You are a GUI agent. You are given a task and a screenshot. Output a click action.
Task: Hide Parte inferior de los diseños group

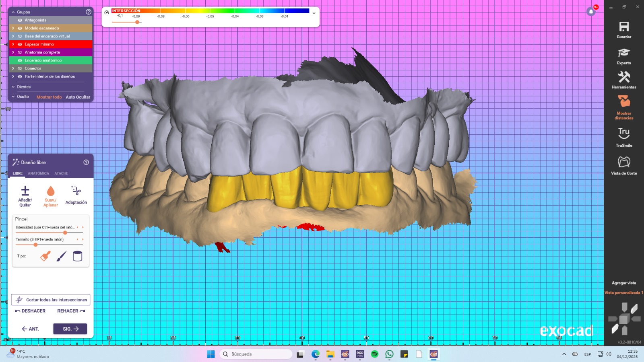coord(20,76)
